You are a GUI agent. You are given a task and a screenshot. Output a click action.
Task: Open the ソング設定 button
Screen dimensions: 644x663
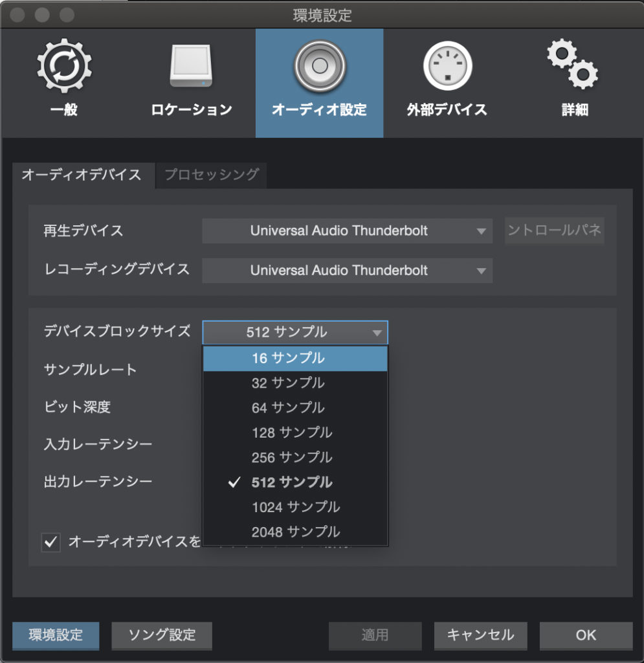click(x=162, y=635)
